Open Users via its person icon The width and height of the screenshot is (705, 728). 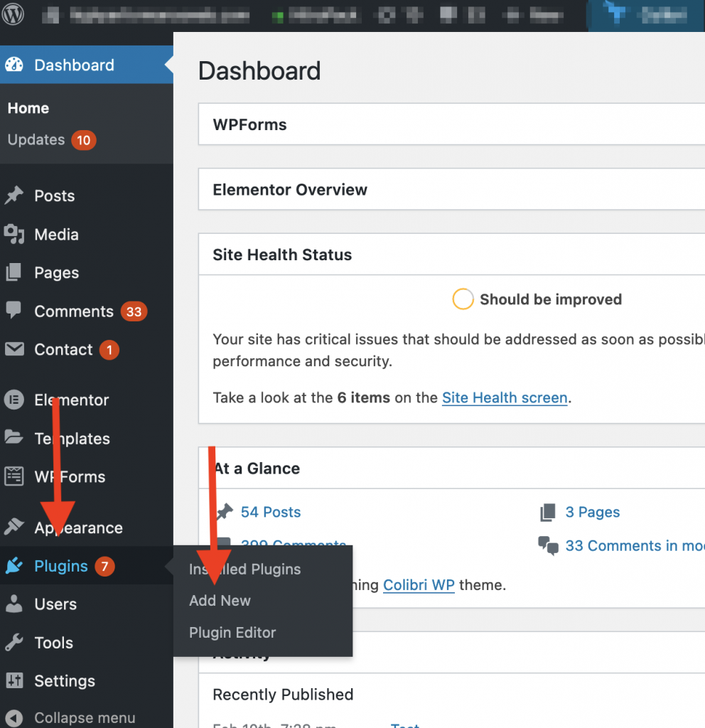click(14, 604)
